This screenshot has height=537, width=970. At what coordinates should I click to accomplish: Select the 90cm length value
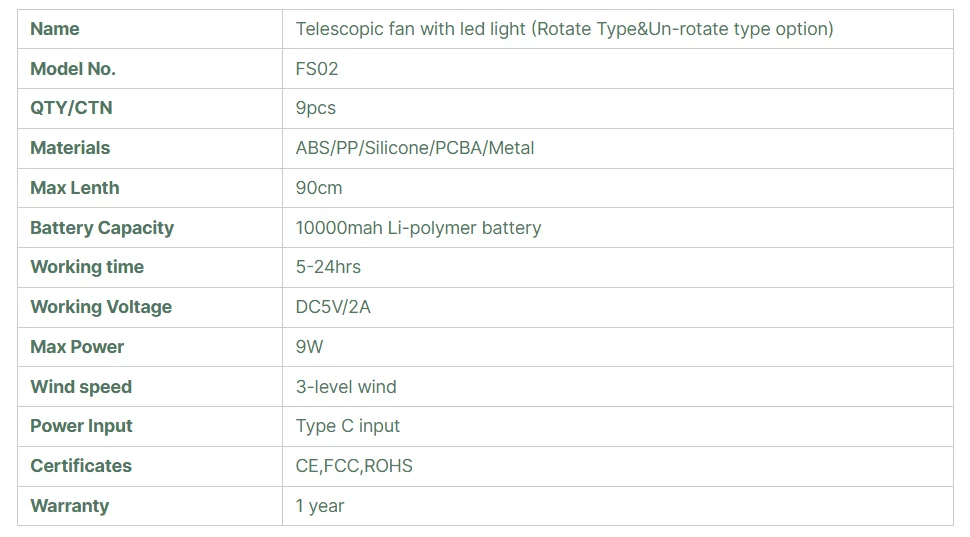point(319,188)
